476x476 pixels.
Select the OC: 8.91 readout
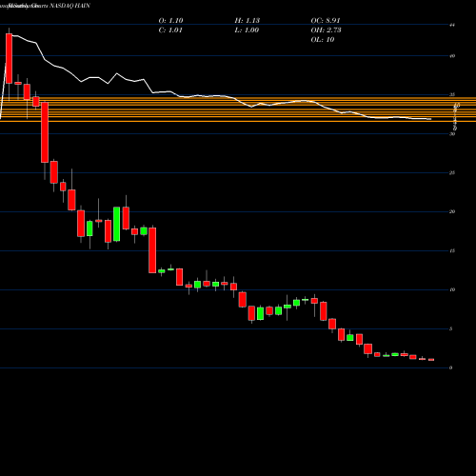click(x=326, y=20)
